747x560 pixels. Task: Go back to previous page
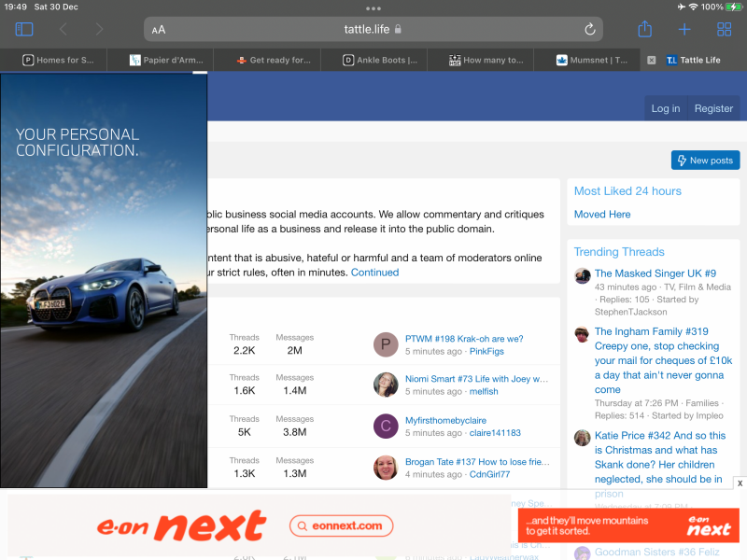coord(63,30)
